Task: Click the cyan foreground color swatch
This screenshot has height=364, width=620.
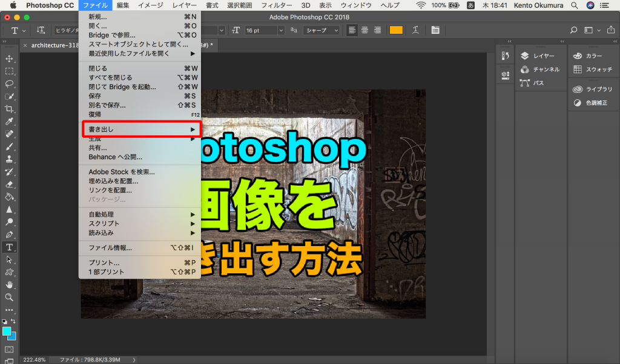Action: pos(7,331)
